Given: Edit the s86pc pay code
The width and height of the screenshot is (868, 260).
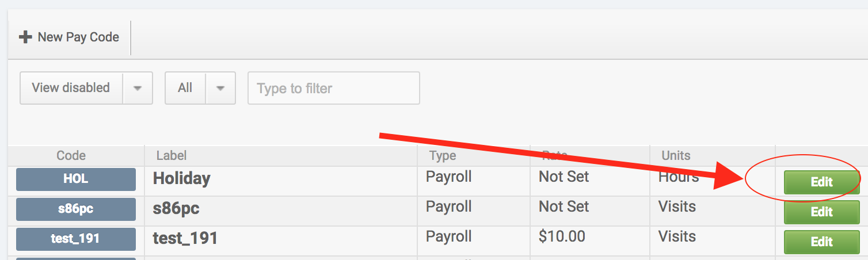Looking at the screenshot, I should point(821,212).
